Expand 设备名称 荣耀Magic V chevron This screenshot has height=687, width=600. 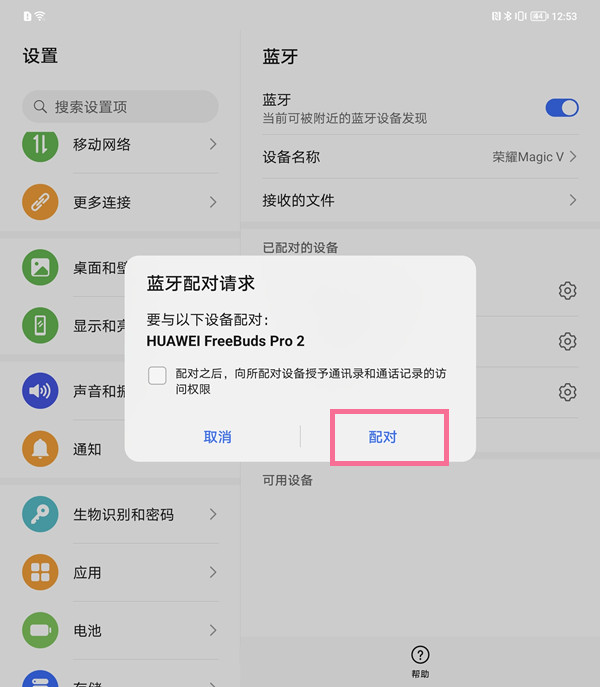click(573, 157)
